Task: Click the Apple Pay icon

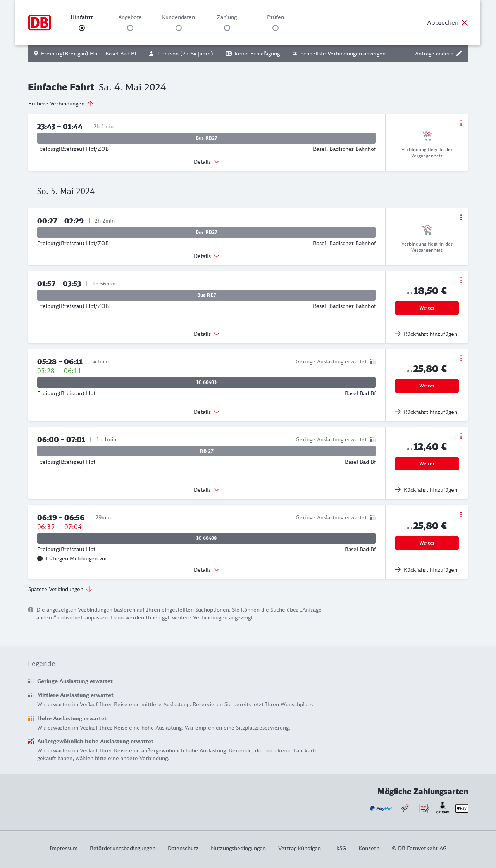Action: 462,808
